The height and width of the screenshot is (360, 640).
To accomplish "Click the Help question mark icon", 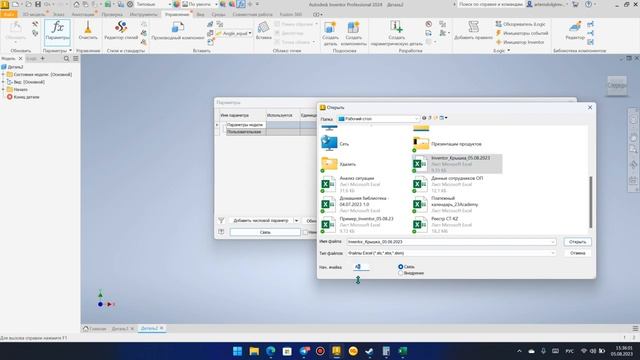I will 588,4.
